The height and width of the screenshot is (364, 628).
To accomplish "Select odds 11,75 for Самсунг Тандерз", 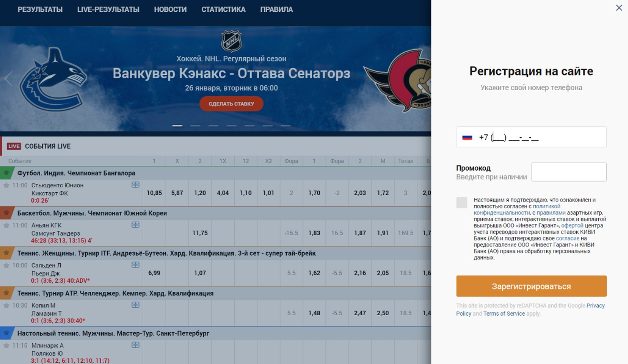I will tap(200, 233).
